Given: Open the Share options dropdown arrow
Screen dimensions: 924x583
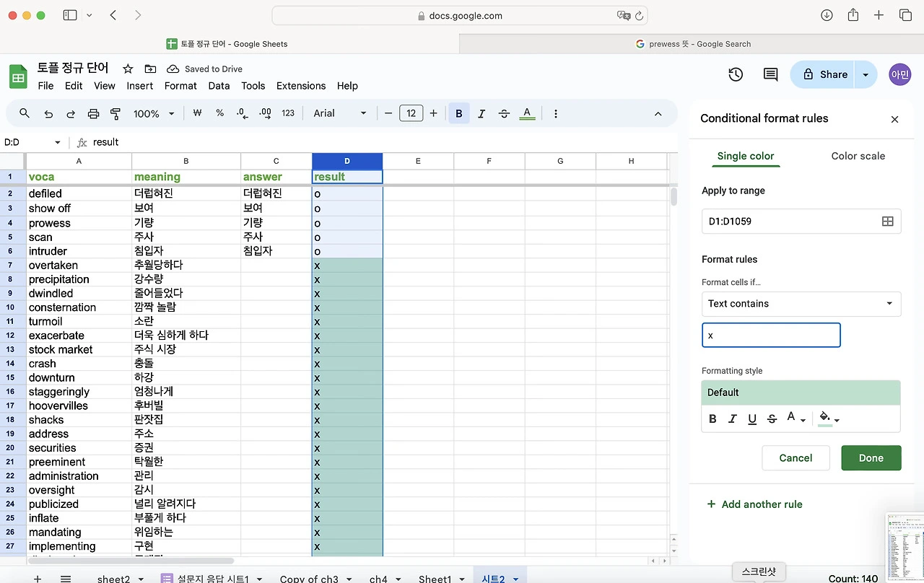Looking at the screenshot, I should point(866,74).
